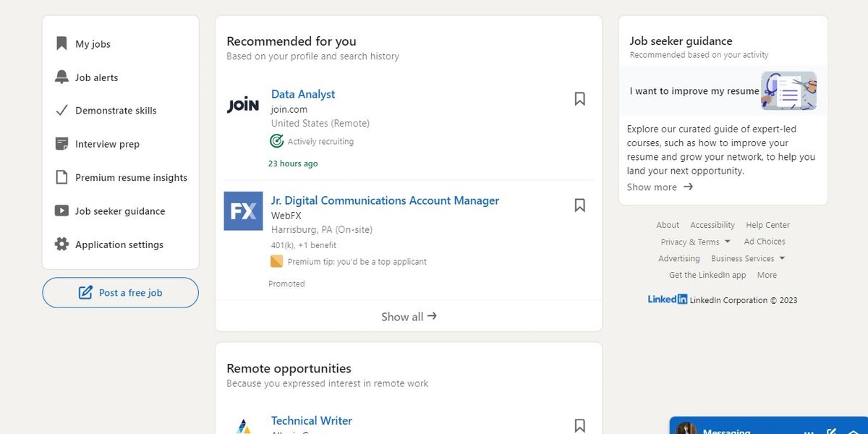Screen dimensions: 868x434
Task: Save the Technical Writer job with bookmark icon
Action: click(x=579, y=425)
